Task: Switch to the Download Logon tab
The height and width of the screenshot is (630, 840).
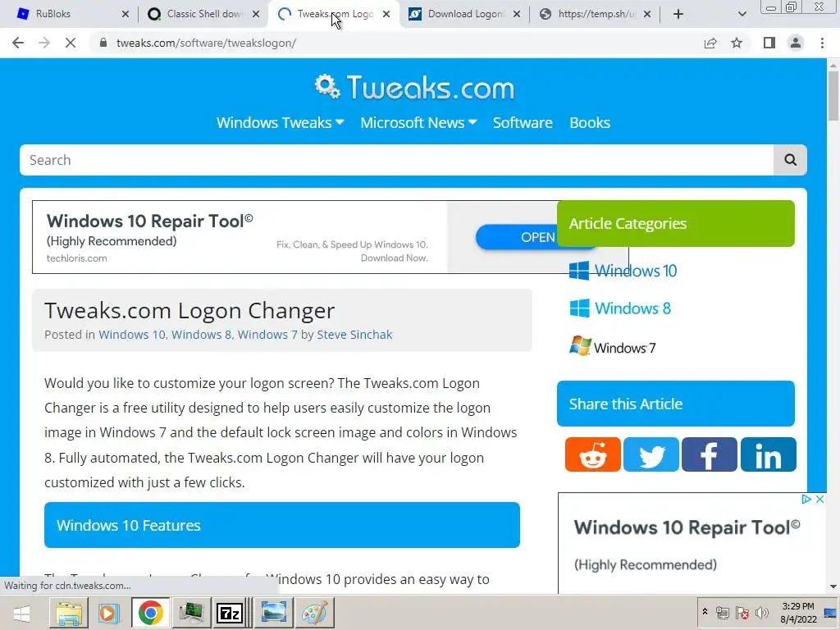Action: click(x=464, y=14)
